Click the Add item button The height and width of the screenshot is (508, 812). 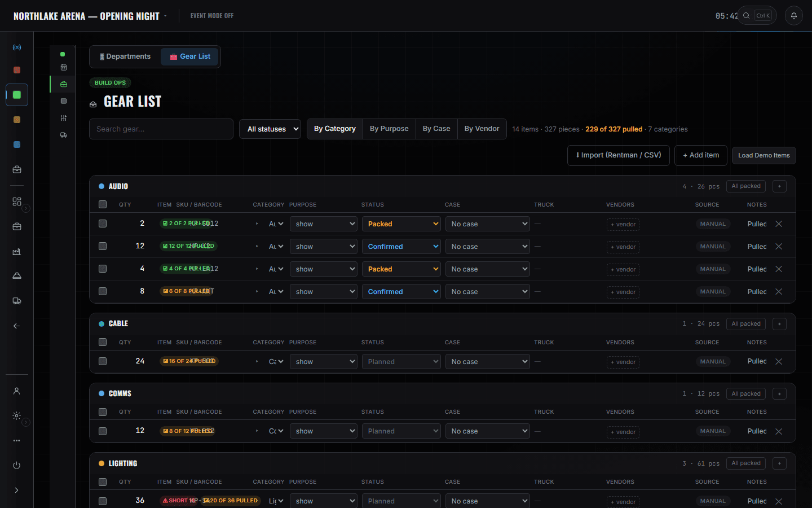701,155
